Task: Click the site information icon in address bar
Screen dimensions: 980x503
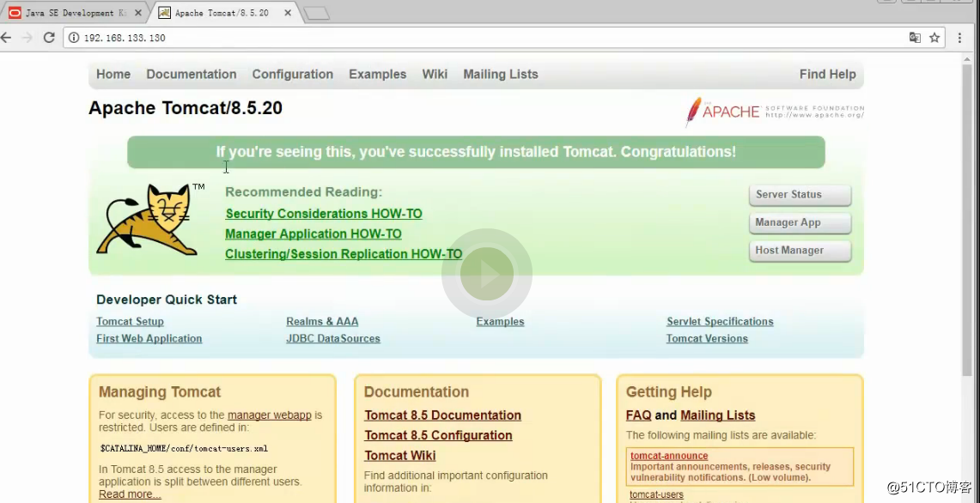Action: (x=74, y=38)
